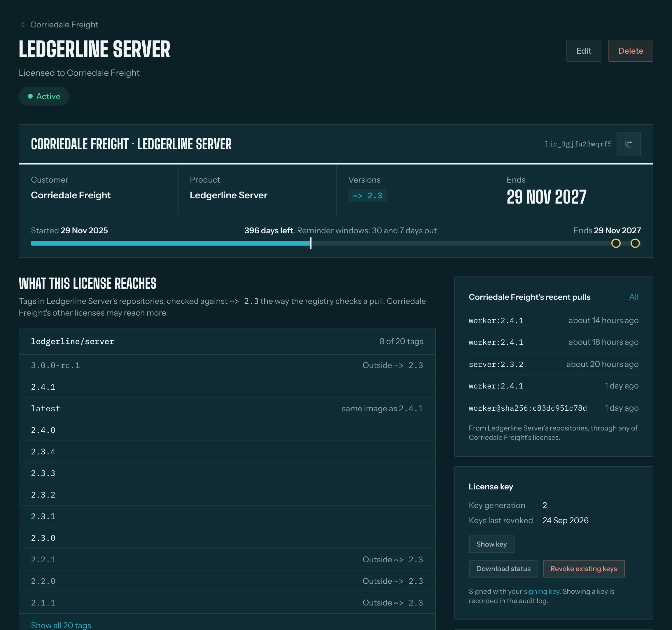This screenshot has width=672, height=630.
Task: Click the 8 of 20 tags count
Action: tap(401, 341)
